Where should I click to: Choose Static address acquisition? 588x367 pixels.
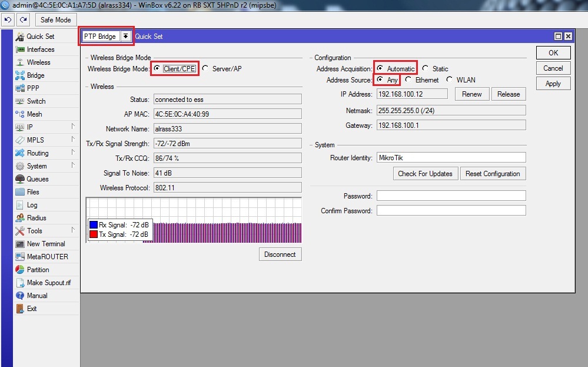tap(426, 68)
